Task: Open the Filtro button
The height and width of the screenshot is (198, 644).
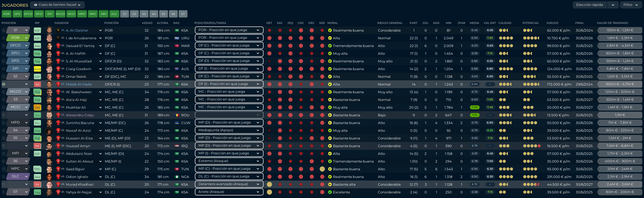Action: click(x=630, y=5)
